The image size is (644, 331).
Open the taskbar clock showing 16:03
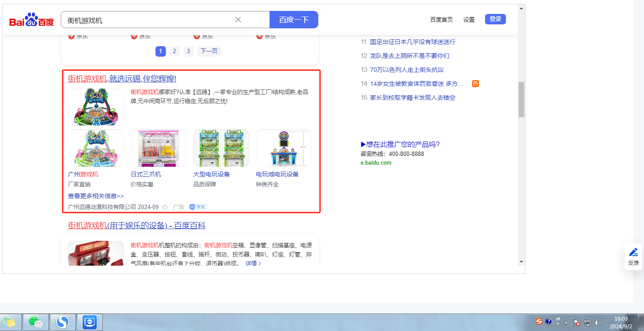[x=621, y=322]
